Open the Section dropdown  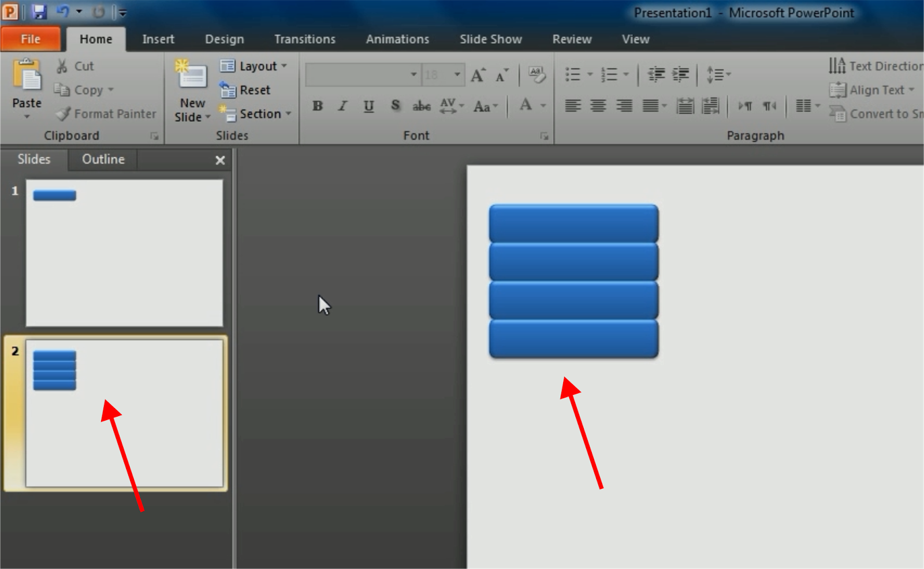pyautogui.click(x=255, y=114)
